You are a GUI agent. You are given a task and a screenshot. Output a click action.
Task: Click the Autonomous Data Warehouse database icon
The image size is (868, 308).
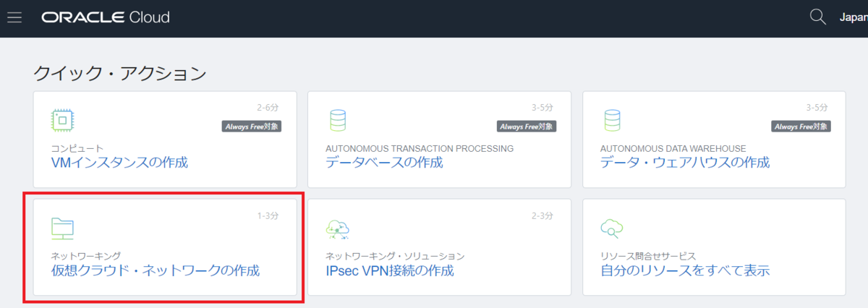tap(612, 120)
